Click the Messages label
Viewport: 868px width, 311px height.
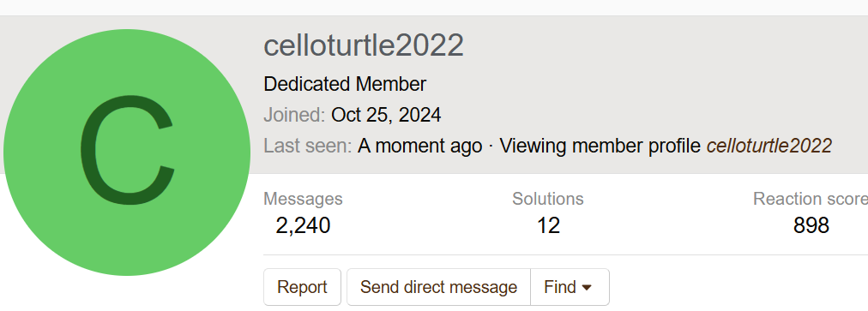click(303, 199)
